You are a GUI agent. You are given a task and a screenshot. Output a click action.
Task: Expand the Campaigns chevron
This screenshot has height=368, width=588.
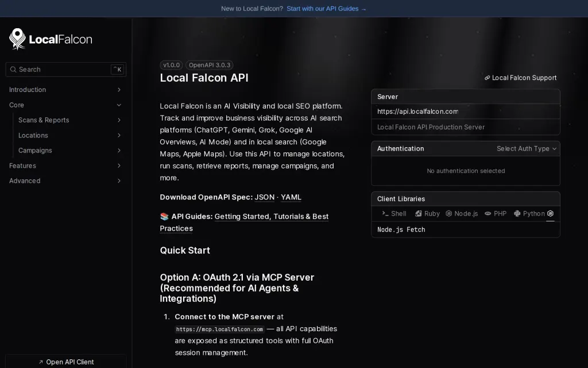119,151
